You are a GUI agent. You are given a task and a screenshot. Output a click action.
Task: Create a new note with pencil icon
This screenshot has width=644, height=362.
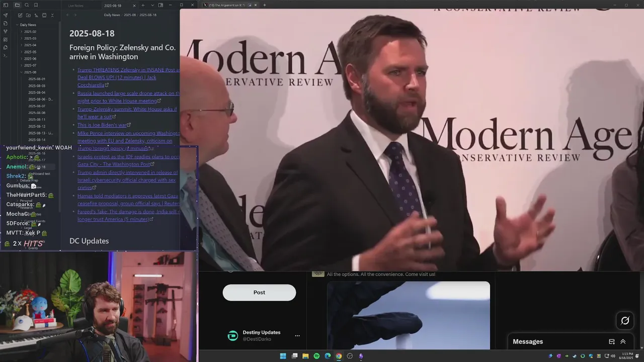click(x=20, y=15)
